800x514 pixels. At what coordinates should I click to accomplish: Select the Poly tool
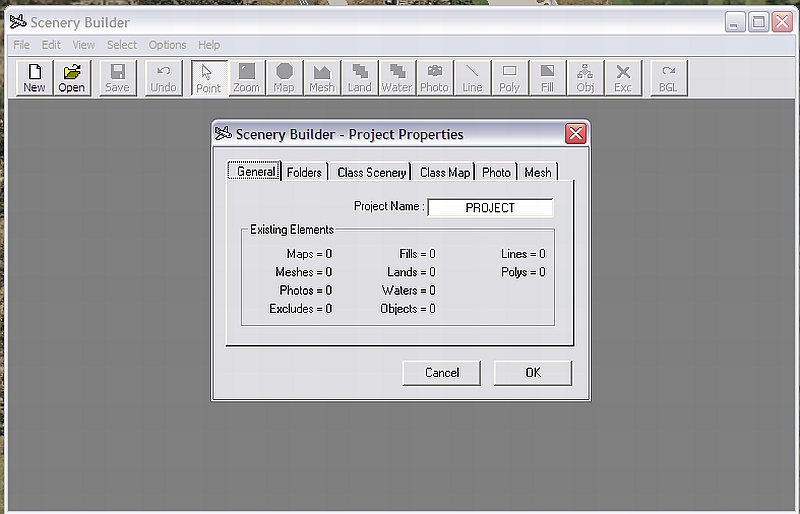(510, 78)
